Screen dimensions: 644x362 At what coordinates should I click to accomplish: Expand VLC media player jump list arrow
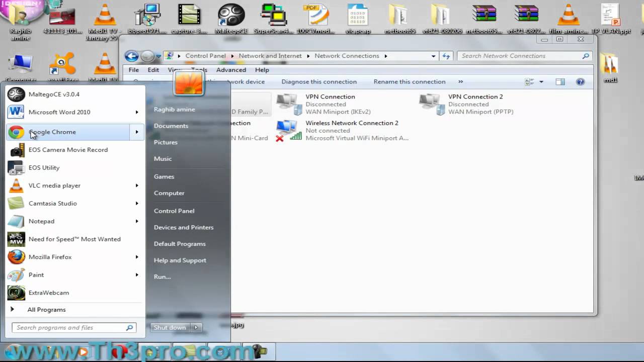coord(137,186)
